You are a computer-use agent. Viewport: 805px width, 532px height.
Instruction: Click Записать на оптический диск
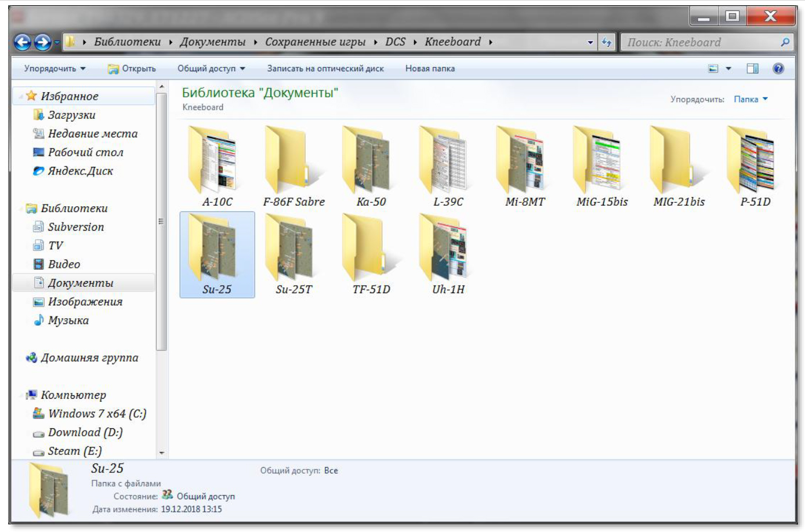click(x=325, y=68)
